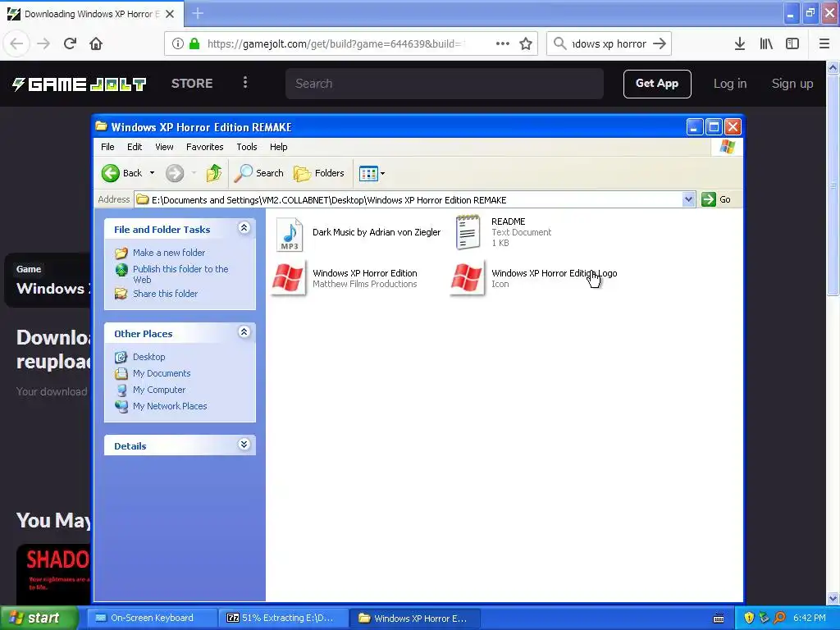The width and height of the screenshot is (840, 630).
Task: Click the gamejolt URL address field
Action: (x=336, y=43)
